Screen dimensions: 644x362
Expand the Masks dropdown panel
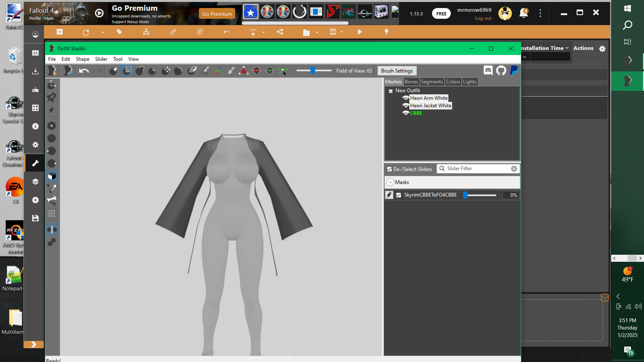[390, 182]
